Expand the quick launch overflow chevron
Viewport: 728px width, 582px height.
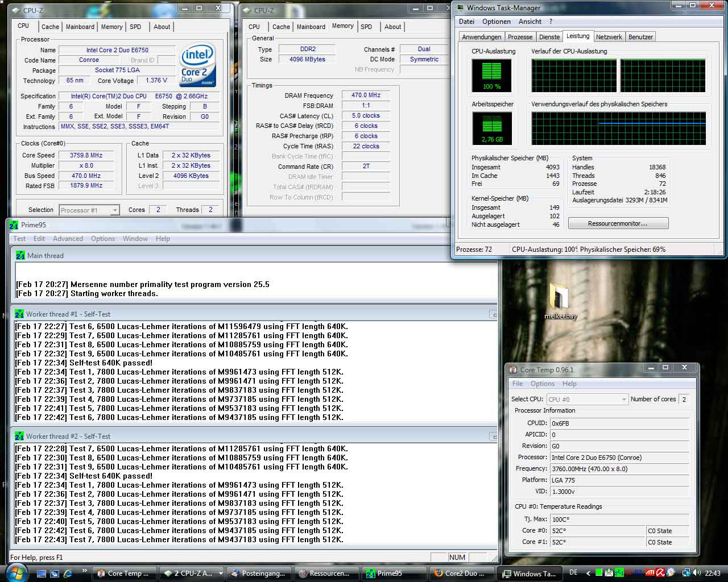tap(85, 571)
